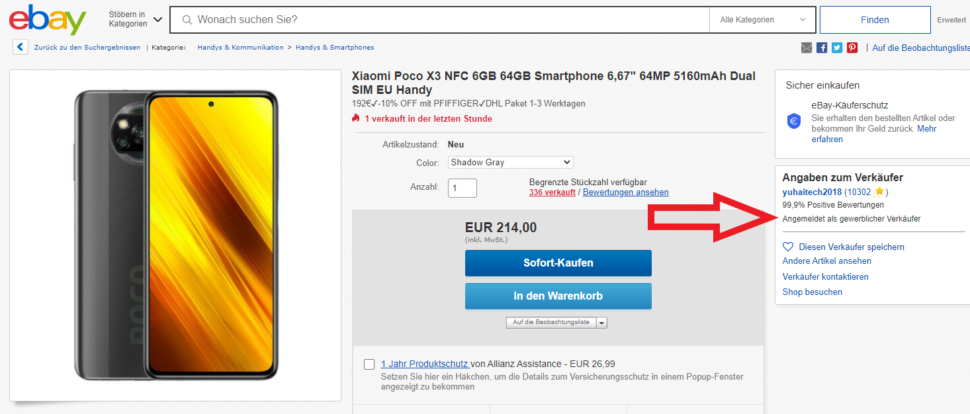
Task: Start the search with Finden button
Action: [x=874, y=20]
